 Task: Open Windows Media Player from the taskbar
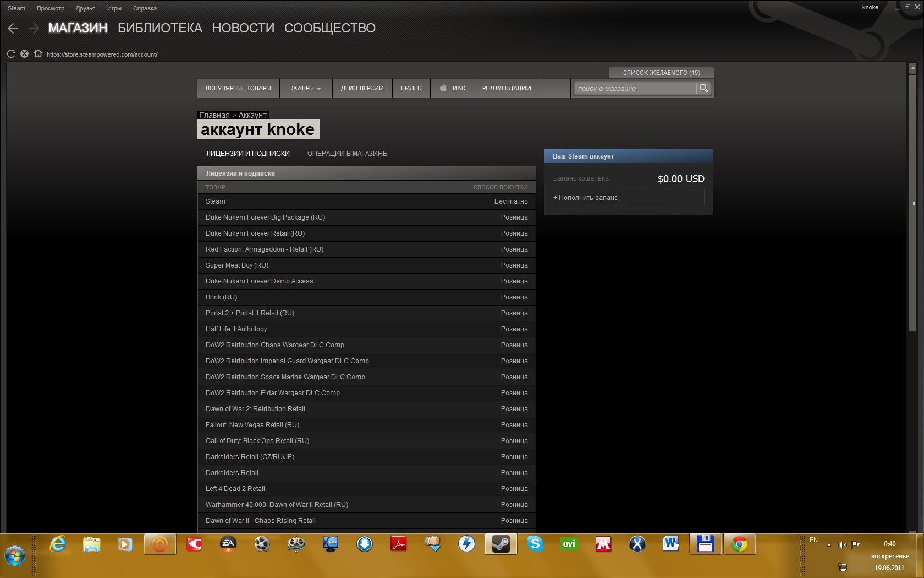click(125, 544)
